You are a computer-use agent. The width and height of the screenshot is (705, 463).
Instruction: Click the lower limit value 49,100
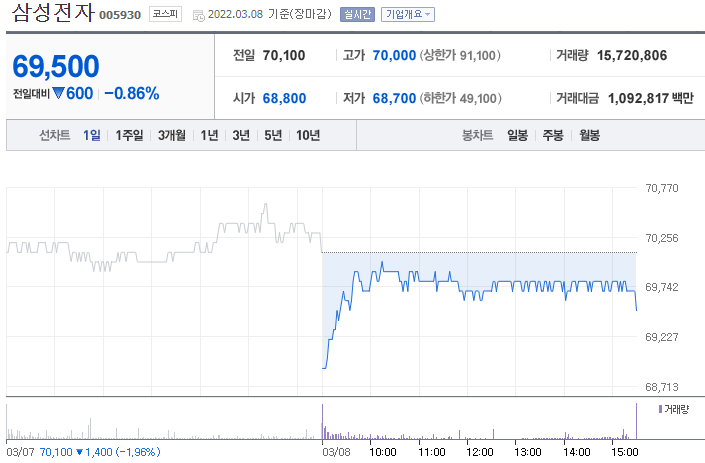[x=478, y=98]
